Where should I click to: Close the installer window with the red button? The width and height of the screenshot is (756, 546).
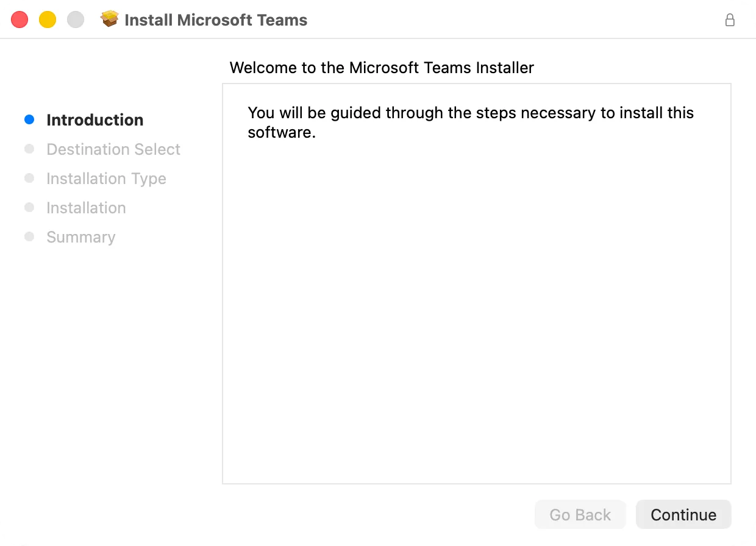tap(20, 20)
